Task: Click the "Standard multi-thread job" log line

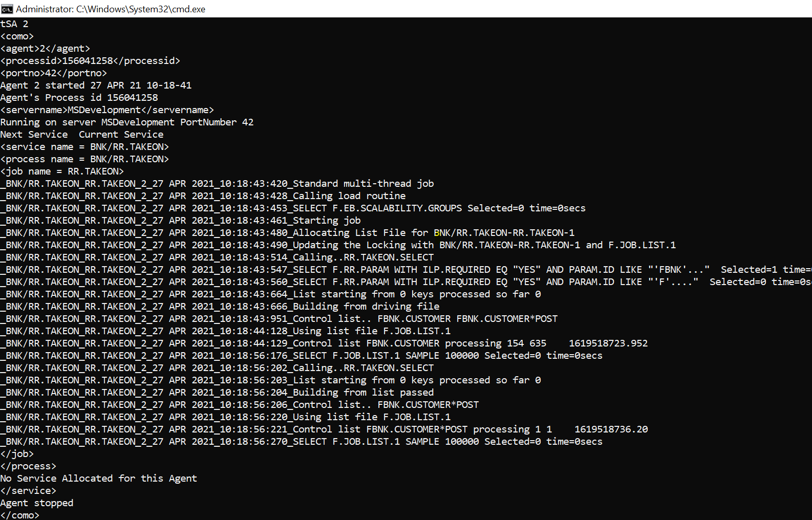Action: 217,184
